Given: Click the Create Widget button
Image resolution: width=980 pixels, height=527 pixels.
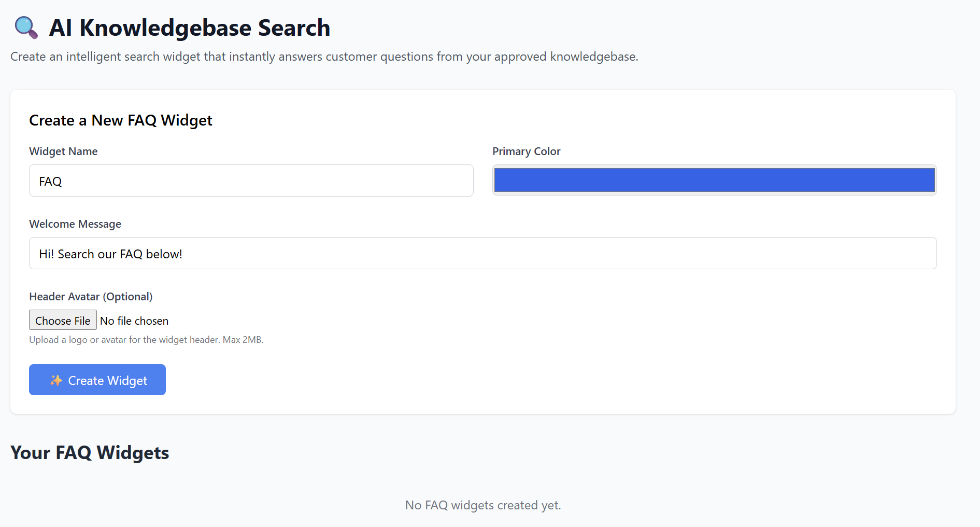Looking at the screenshot, I should [x=97, y=380].
